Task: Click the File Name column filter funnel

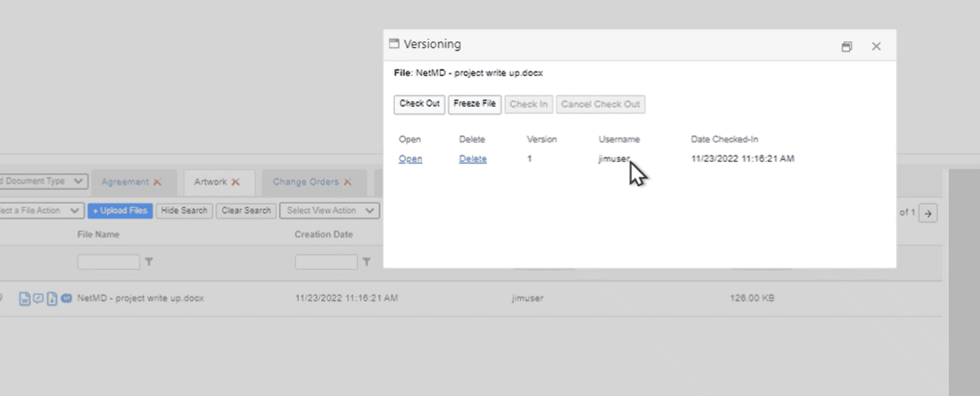Action: pos(149,262)
